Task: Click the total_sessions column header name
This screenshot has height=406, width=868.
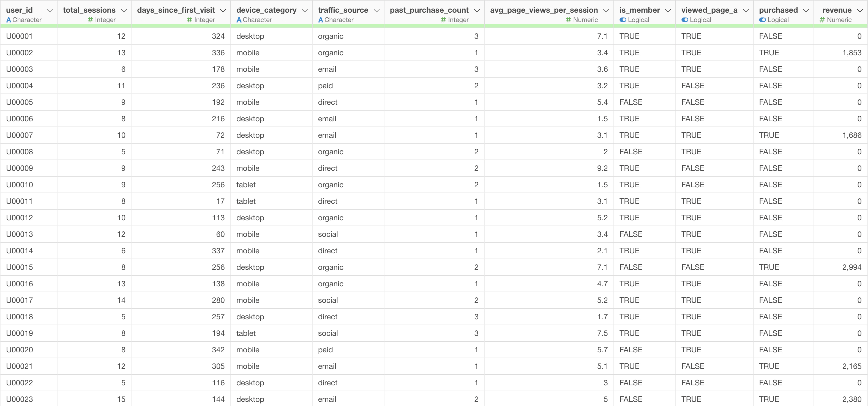Action: [x=89, y=10]
